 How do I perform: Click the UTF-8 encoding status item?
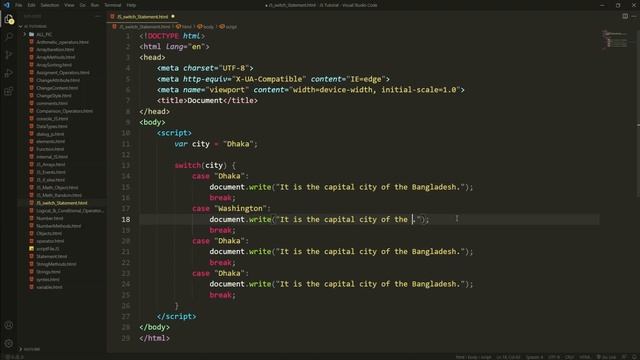point(554,357)
